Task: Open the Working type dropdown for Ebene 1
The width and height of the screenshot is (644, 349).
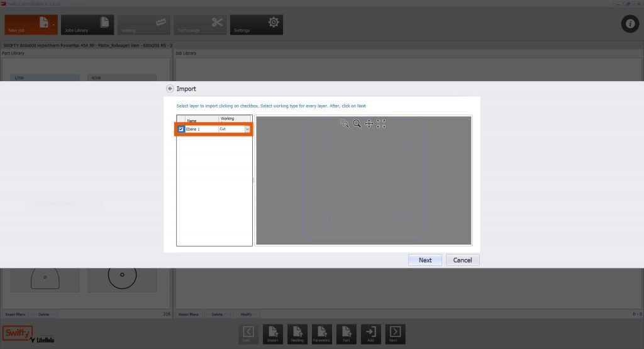Action: coord(247,129)
